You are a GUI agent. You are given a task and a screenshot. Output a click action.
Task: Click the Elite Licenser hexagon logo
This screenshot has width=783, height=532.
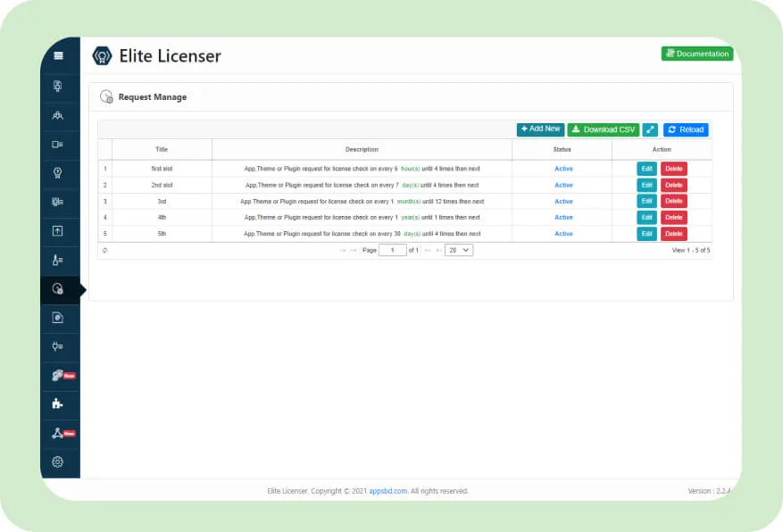(x=103, y=56)
